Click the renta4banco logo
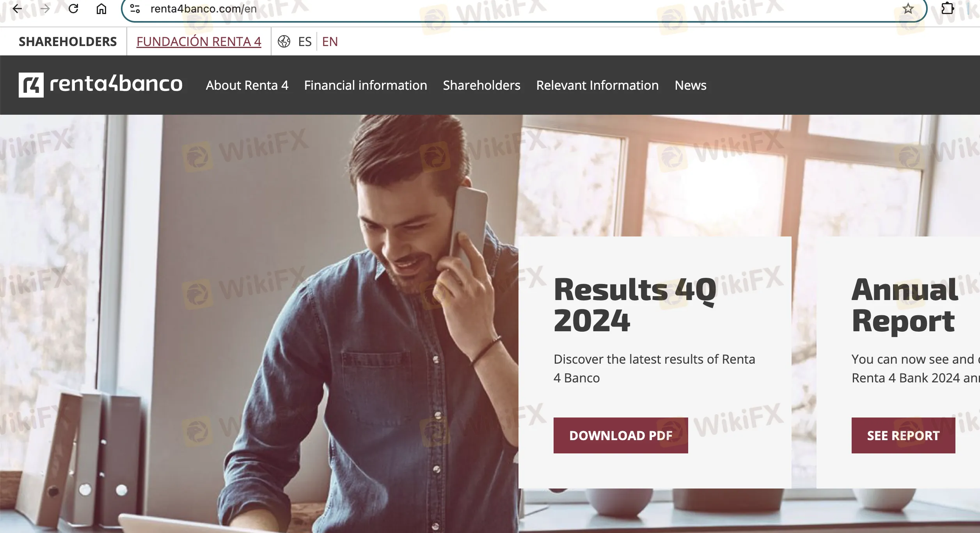This screenshot has height=533, width=980. [101, 85]
